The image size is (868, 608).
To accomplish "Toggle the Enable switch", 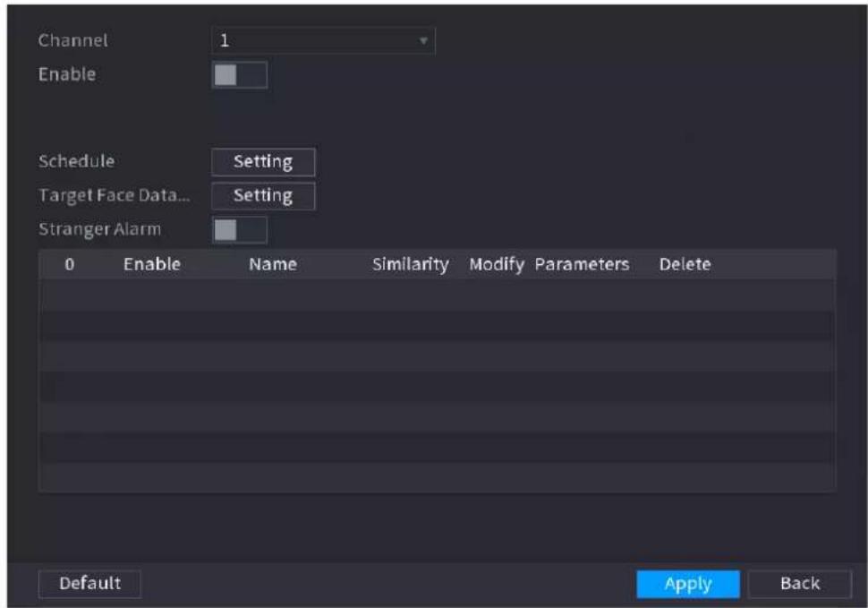I will point(239,74).
